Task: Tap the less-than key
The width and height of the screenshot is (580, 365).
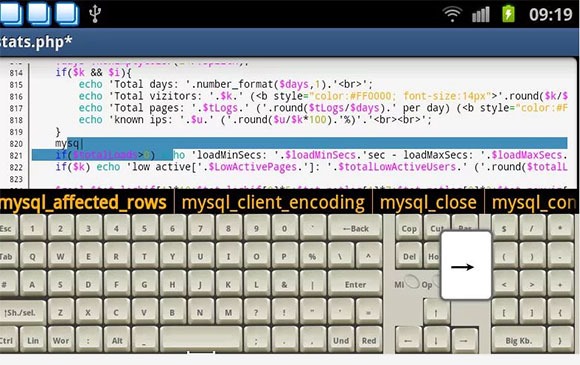Action: coord(504,284)
